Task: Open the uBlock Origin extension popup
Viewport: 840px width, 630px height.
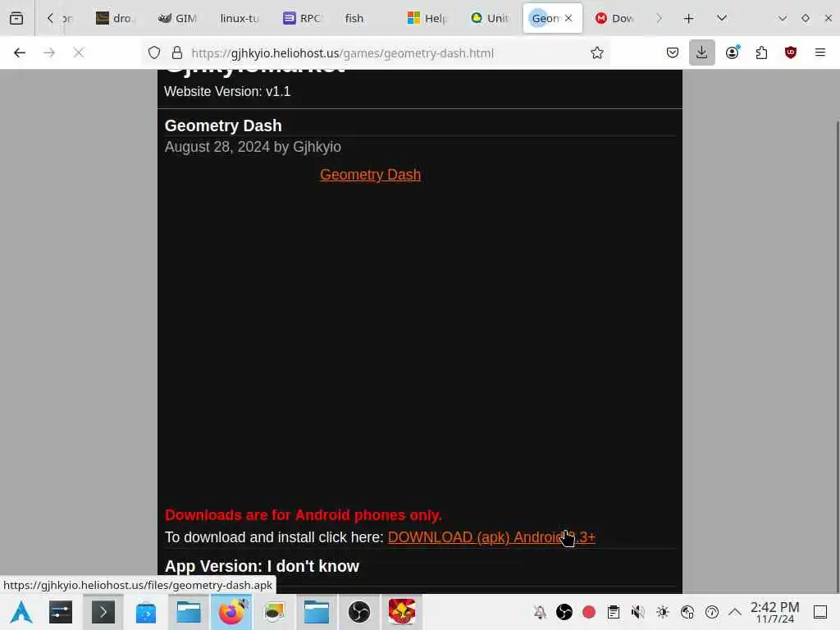Action: (x=791, y=52)
